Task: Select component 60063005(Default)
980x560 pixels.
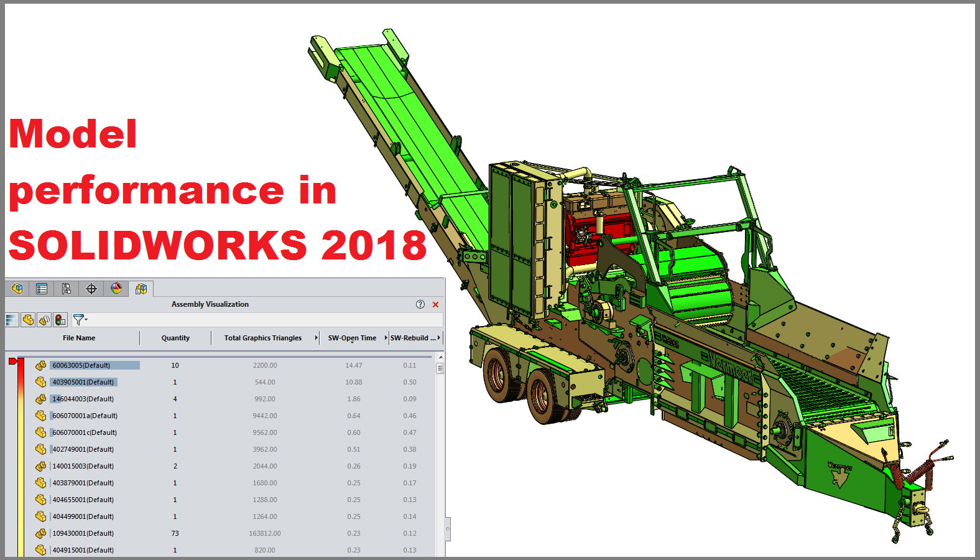Action: click(81, 365)
